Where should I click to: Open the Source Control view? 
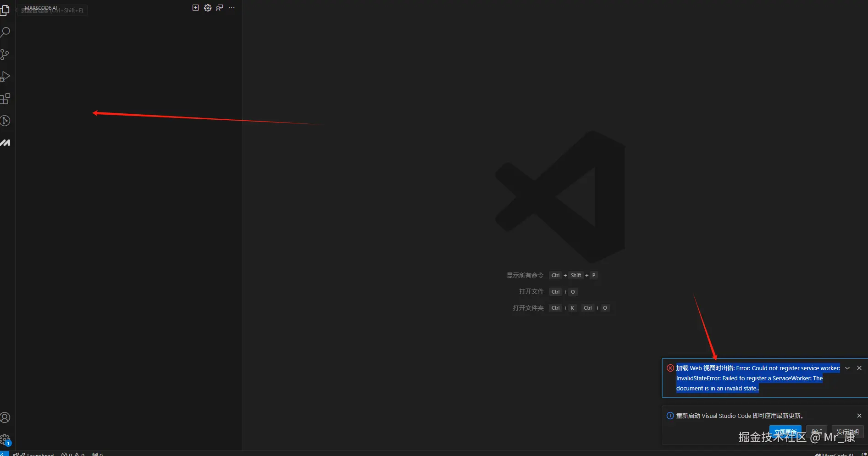click(5, 55)
